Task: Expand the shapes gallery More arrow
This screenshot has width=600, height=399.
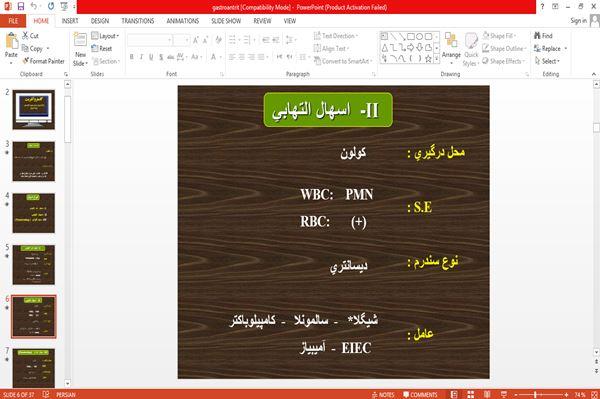Action: [x=436, y=59]
